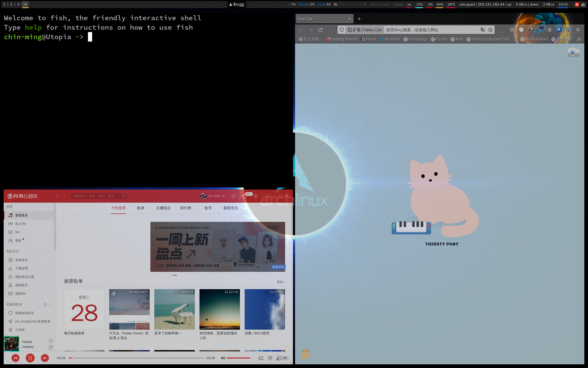The height and width of the screenshot is (368, 588).
Task: Show more bookmarks via the chevron overflow
Action: pos(579,39)
